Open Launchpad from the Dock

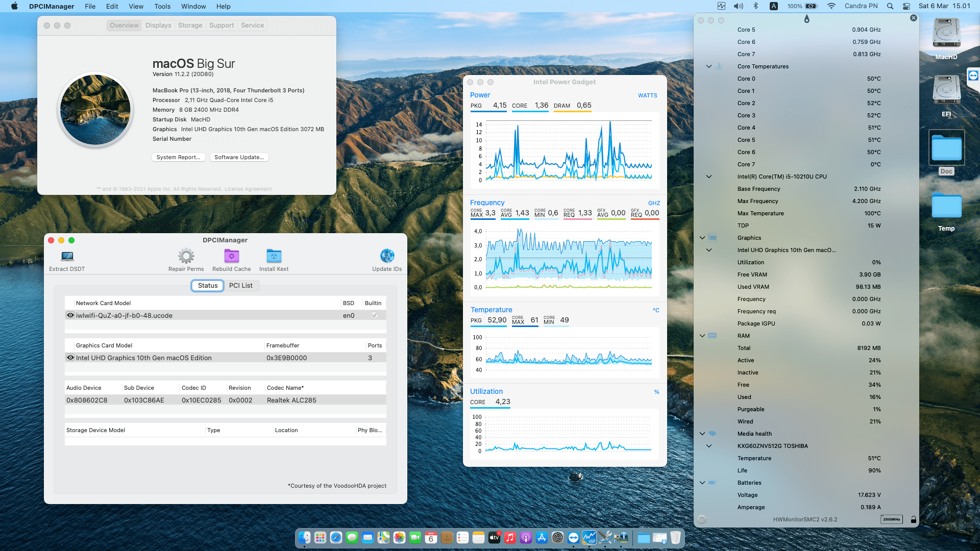(320, 538)
